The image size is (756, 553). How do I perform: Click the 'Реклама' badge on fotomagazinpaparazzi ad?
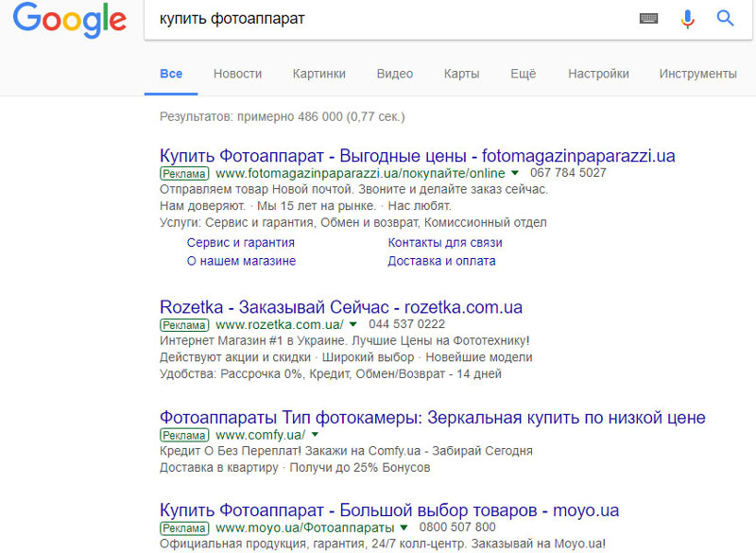pyautogui.click(x=184, y=174)
